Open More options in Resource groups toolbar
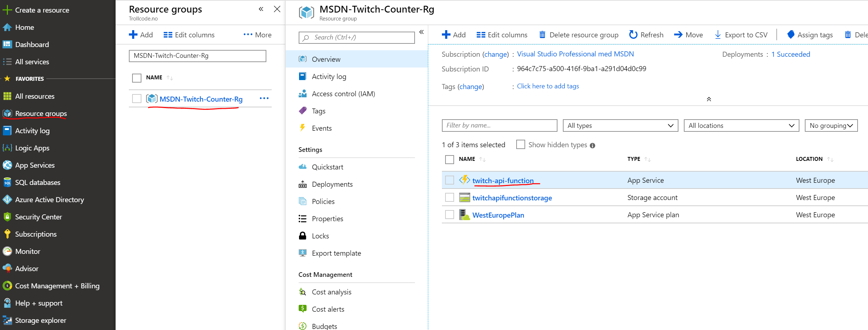868x330 pixels. coord(257,35)
